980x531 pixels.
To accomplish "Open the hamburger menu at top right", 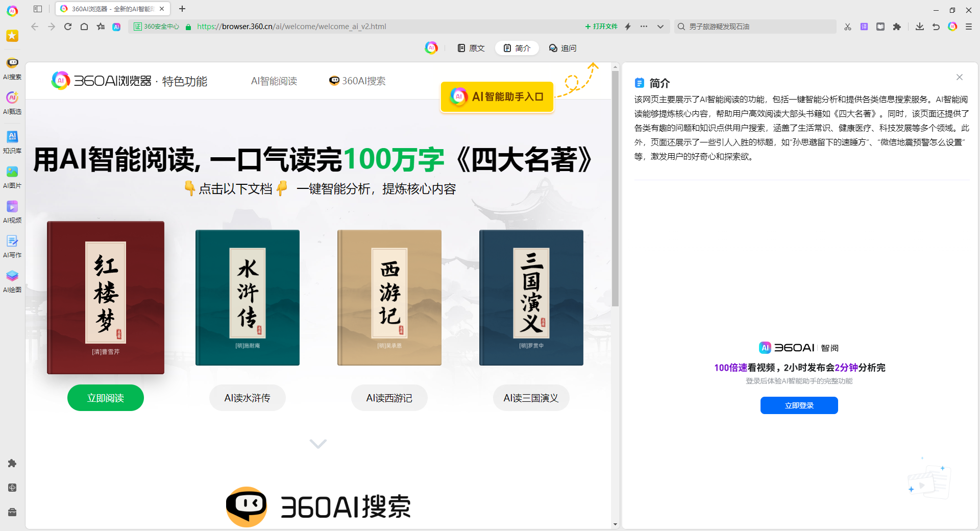I will point(969,27).
